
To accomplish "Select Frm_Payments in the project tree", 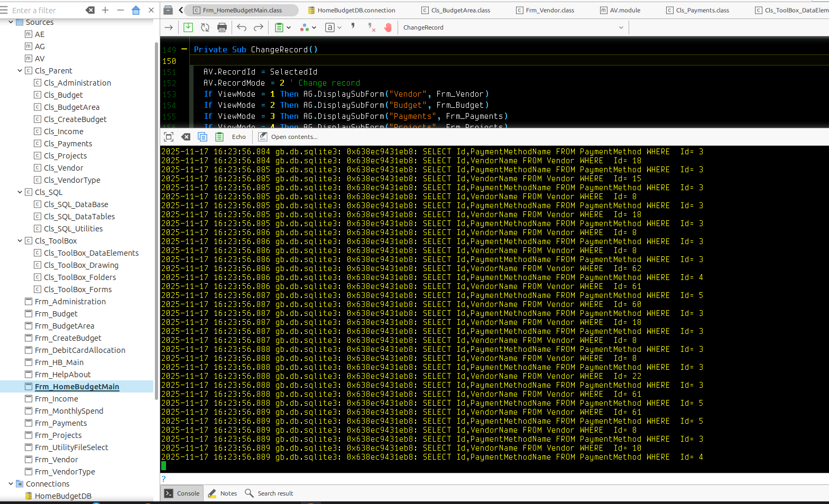I will (x=61, y=423).
